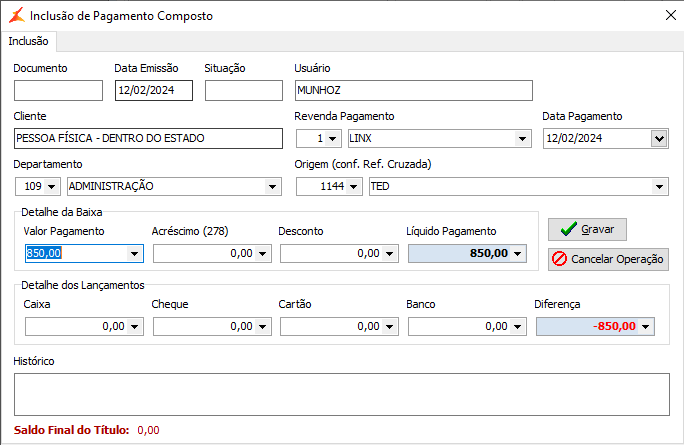The image size is (684, 445).
Task: Open the Data Pagamento calendar dropdown
Action: (x=658, y=139)
